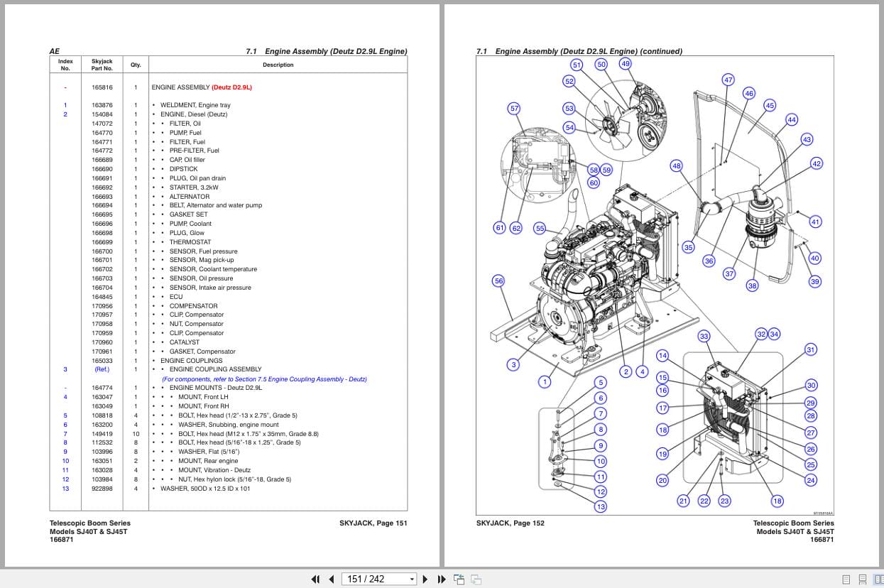
Task: Switch to single page view icon
Action: click(x=845, y=579)
